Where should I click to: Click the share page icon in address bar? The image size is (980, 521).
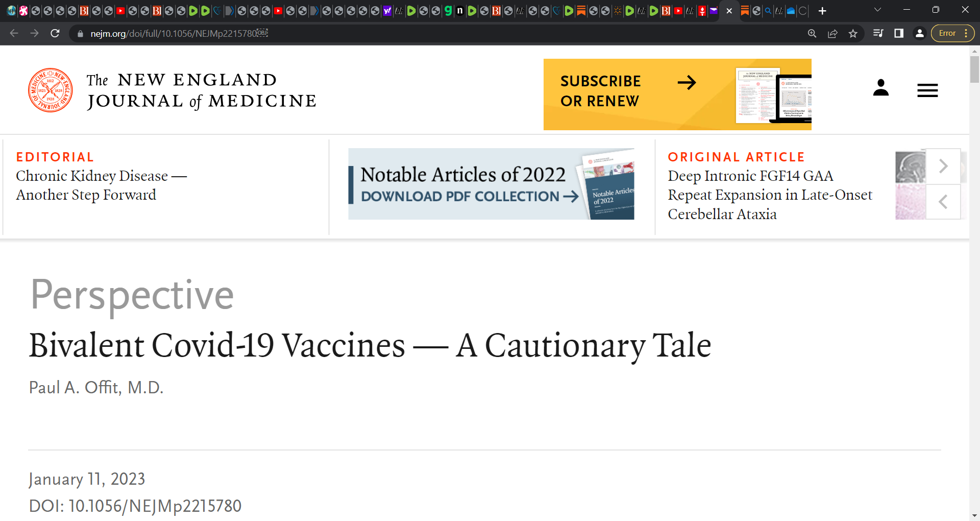[832, 34]
